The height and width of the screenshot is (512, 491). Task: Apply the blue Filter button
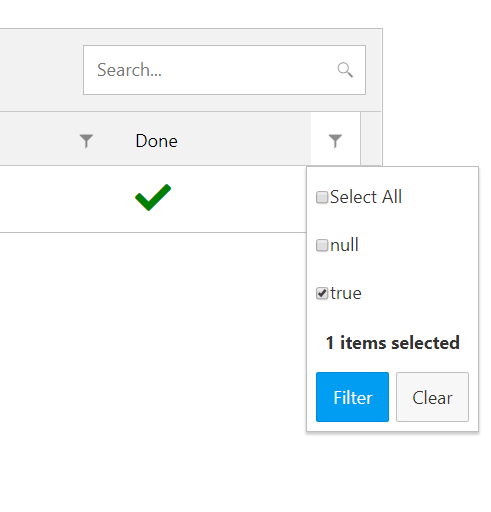[352, 397]
